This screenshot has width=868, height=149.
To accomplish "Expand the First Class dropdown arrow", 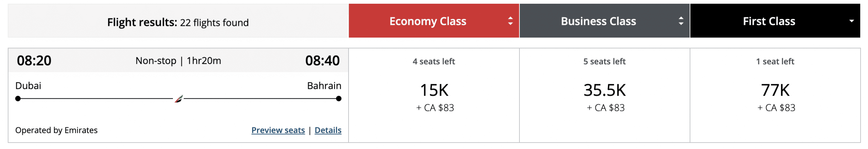I will click(x=851, y=21).
